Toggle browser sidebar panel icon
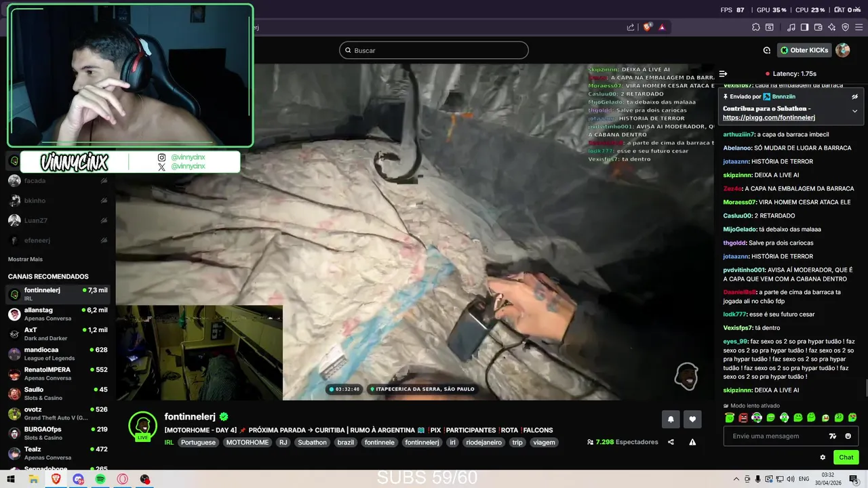The image size is (868, 488). (x=804, y=27)
